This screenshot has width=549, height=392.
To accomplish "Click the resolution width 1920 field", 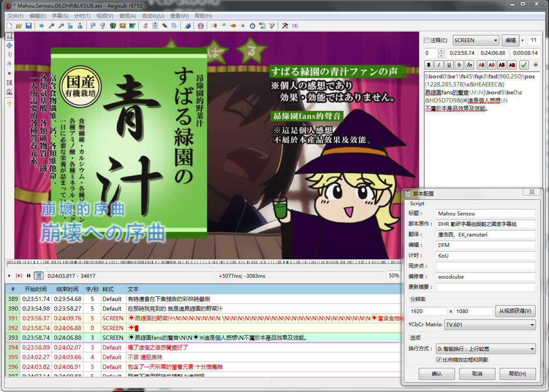I will [x=428, y=311].
